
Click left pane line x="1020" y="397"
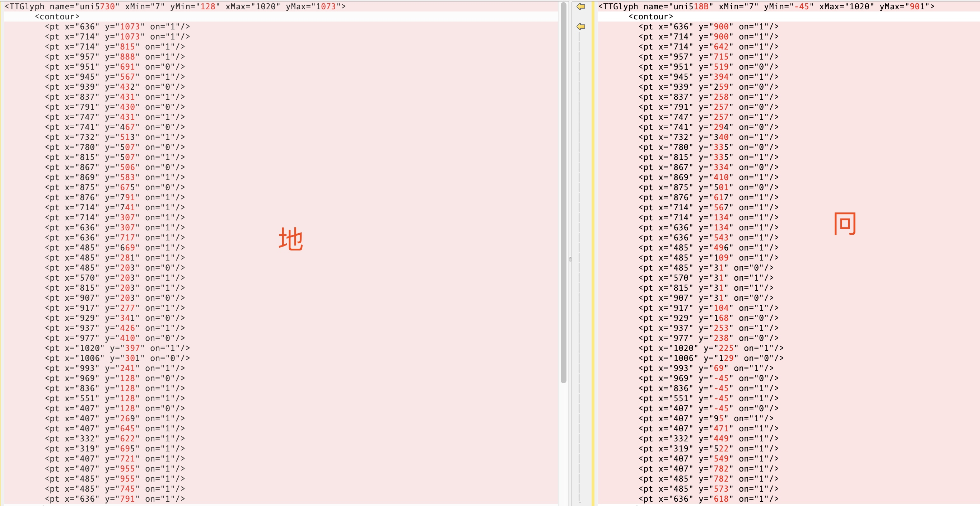point(117,348)
